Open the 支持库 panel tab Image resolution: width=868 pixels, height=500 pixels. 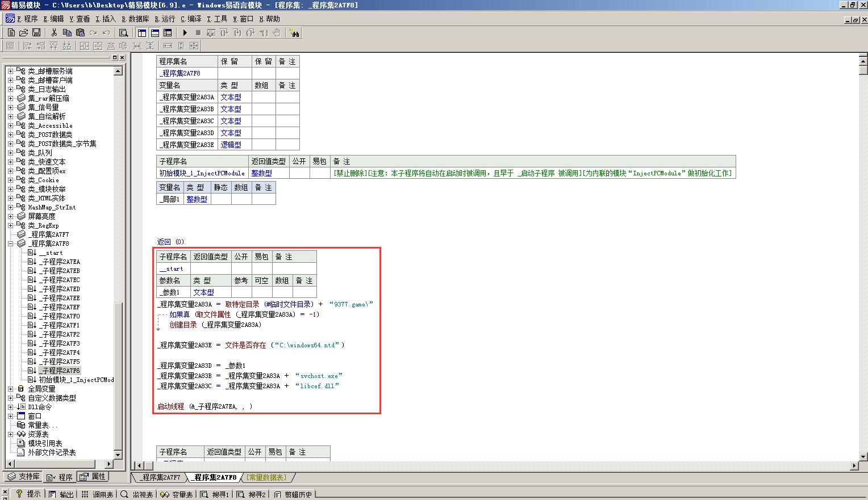click(x=24, y=477)
